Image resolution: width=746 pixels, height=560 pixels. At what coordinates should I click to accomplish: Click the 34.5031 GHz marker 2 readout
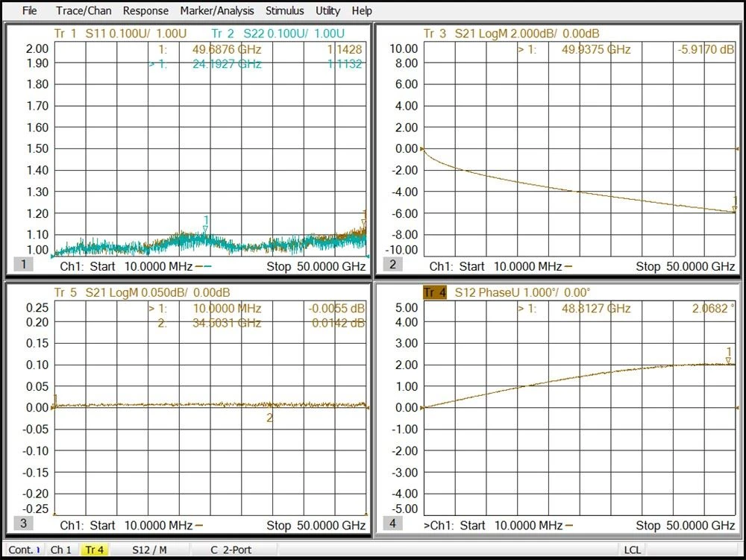coord(227,324)
